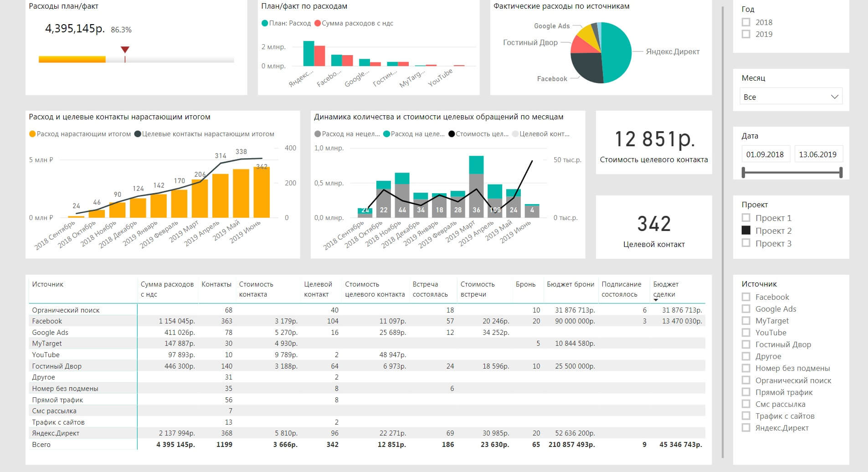This screenshot has height=472, width=868.
Task: Click black legend marker Стоимость цел...
Action: [x=452, y=134]
